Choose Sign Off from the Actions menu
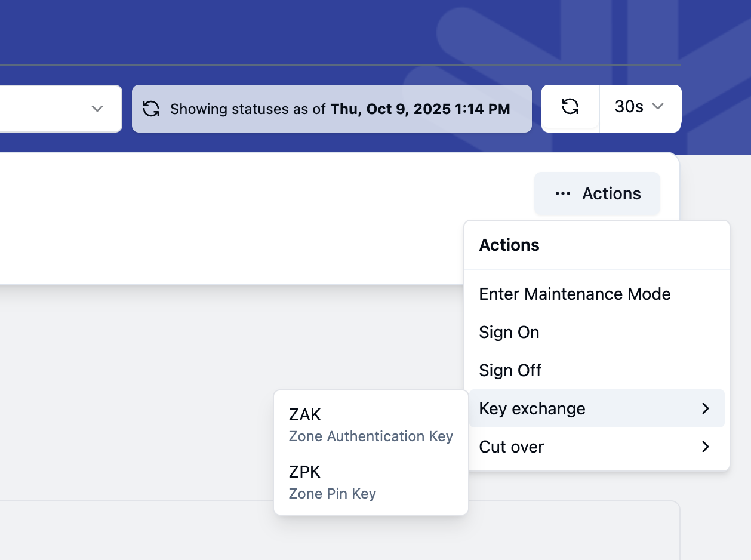The image size is (751, 560). pos(510,370)
